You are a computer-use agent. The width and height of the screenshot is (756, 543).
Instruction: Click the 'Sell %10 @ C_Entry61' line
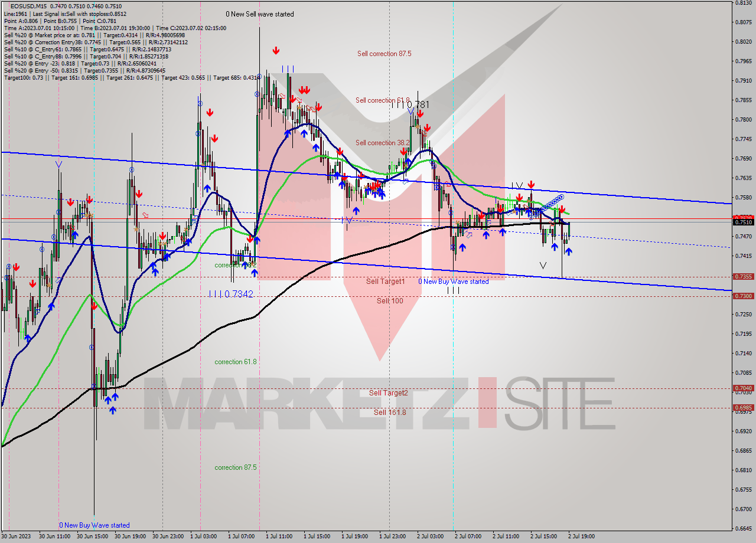pyautogui.click(x=87, y=49)
